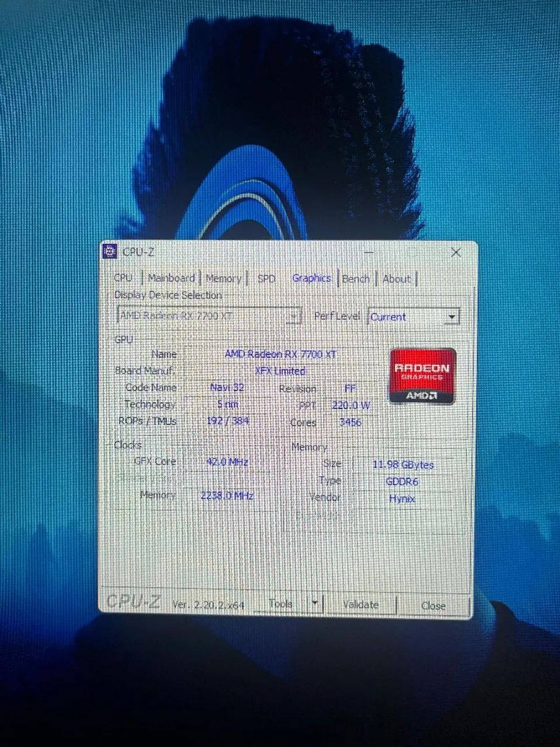Image resolution: width=560 pixels, height=747 pixels.
Task: Open the Mainboard tab
Action: click(171, 278)
